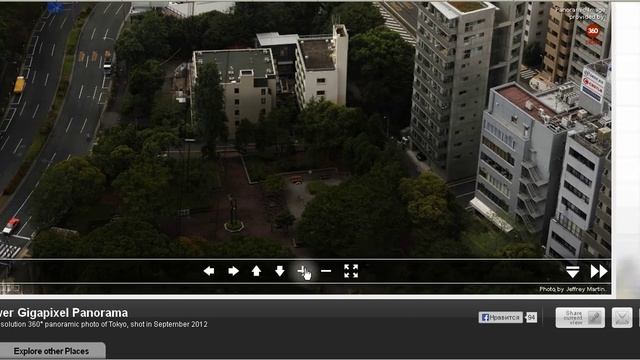Zoom in with the plus button
This screenshot has height=360, width=640.
click(x=302, y=271)
